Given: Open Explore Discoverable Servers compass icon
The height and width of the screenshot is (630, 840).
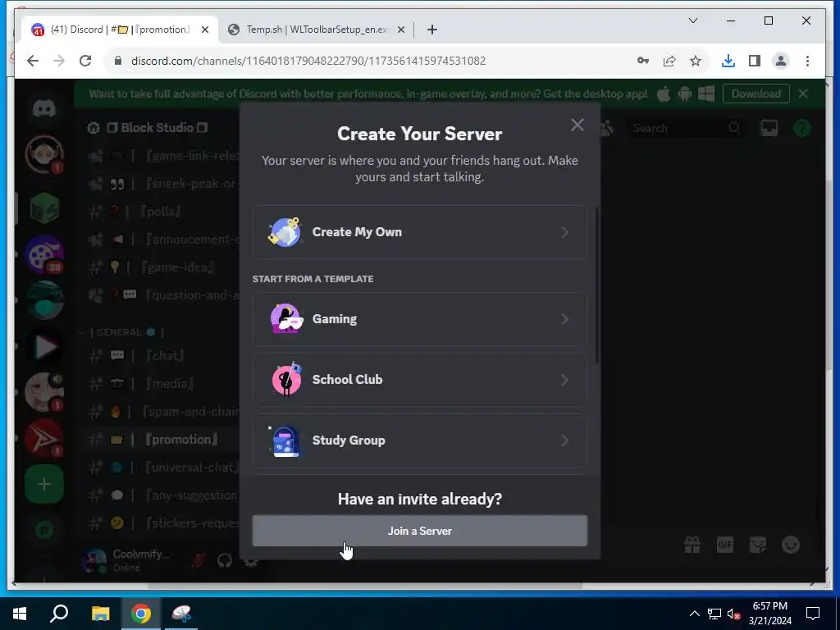Looking at the screenshot, I should pos(44,531).
